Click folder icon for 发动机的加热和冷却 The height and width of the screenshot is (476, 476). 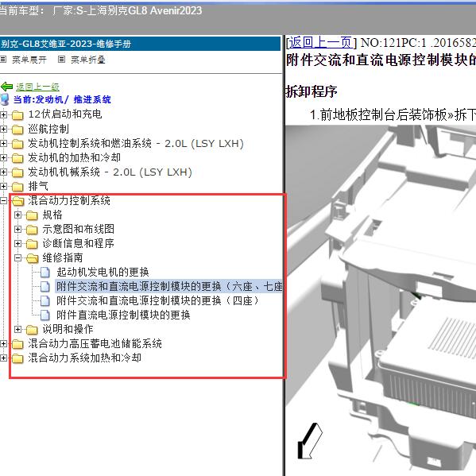[x=17, y=158]
